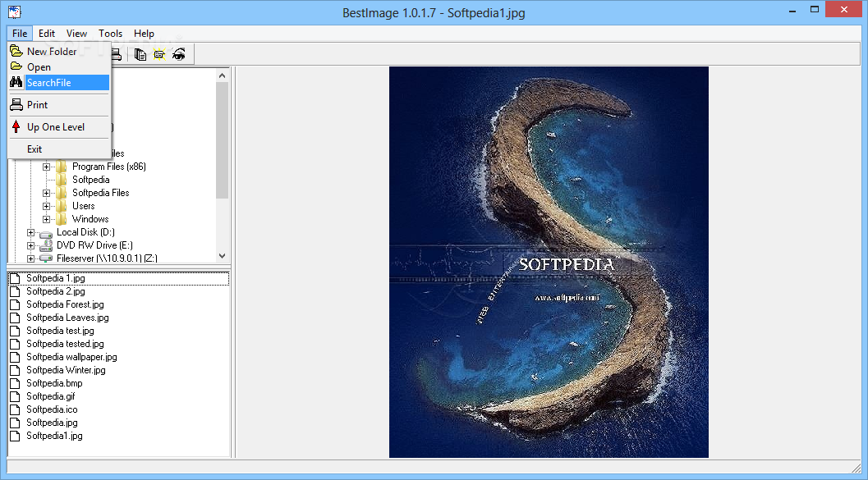This screenshot has width=868, height=480.
Task: Click the sparkling yellow card toolbar icon
Action: (159, 54)
